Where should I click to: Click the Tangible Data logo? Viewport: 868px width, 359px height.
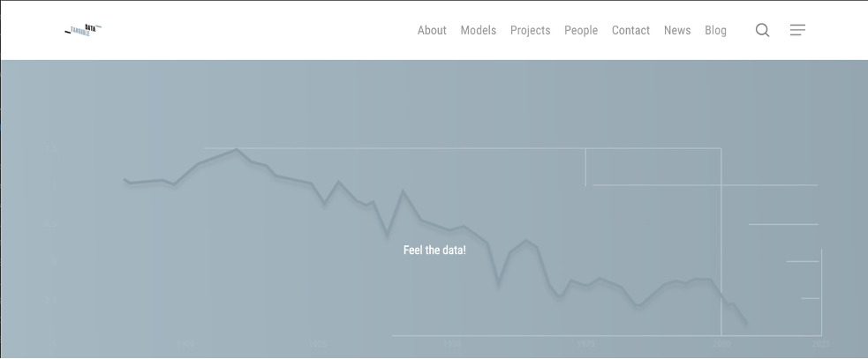pyautogui.click(x=84, y=30)
